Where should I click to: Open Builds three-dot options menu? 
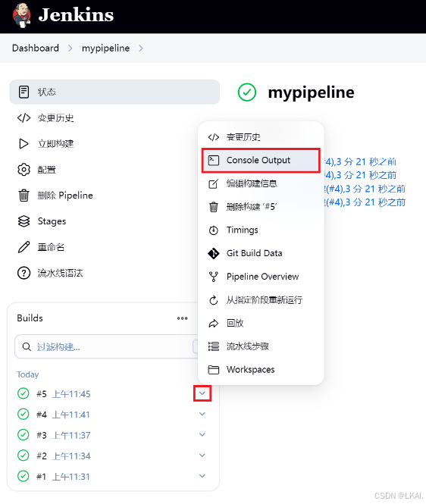182,318
